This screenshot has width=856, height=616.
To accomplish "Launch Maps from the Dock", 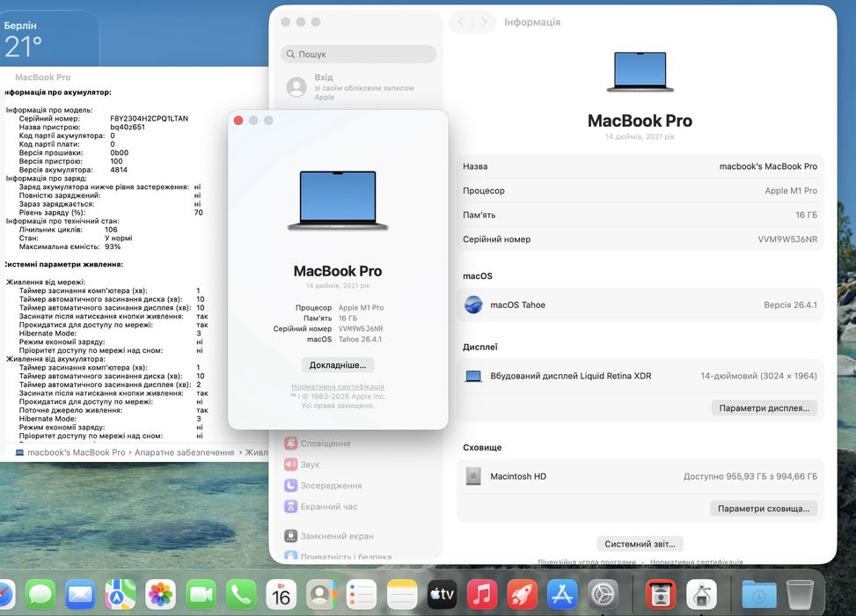I will click(x=121, y=594).
